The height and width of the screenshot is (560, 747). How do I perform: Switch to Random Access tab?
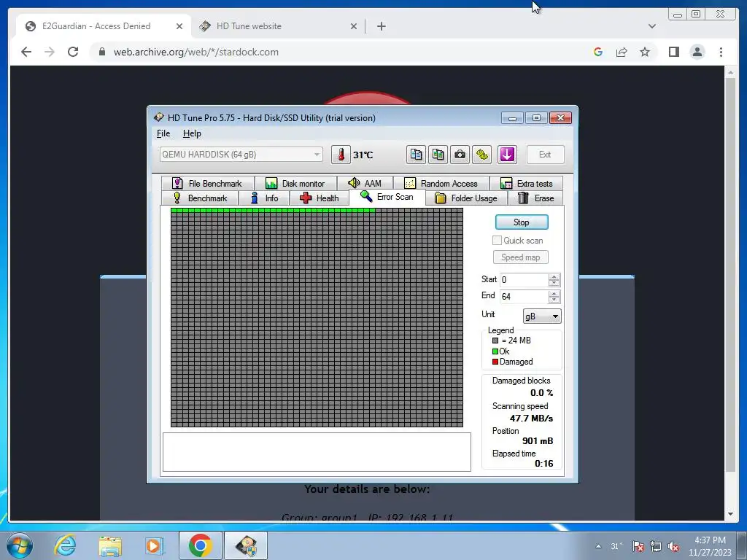click(441, 183)
